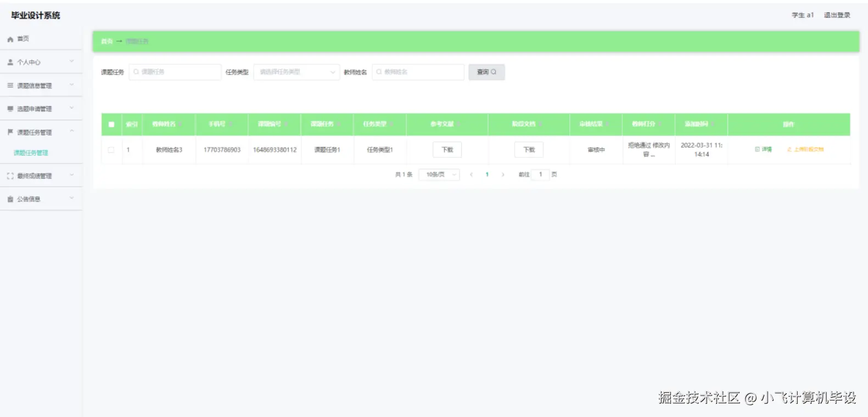Collapse the 课题任务管理 menu chevron
This screenshot has width=868, height=417.
click(71, 132)
